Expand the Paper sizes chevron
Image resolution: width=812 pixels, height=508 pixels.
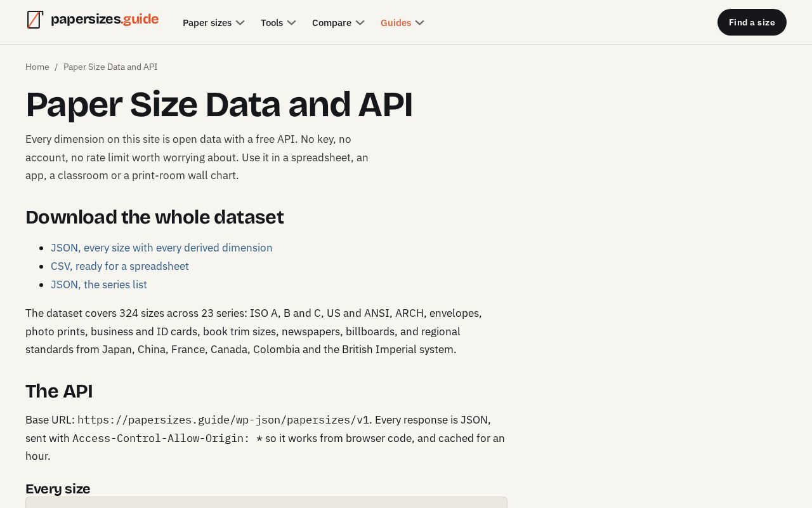(x=240, y=23)
